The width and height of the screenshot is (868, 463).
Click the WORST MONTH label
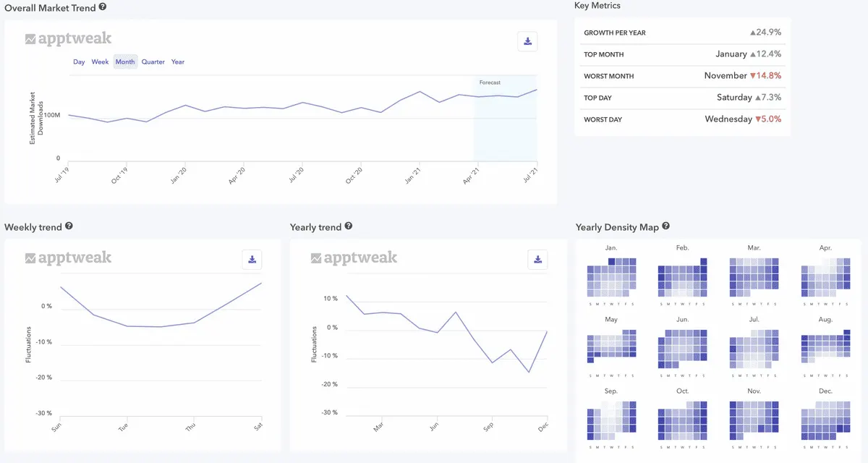coord(608,76)
